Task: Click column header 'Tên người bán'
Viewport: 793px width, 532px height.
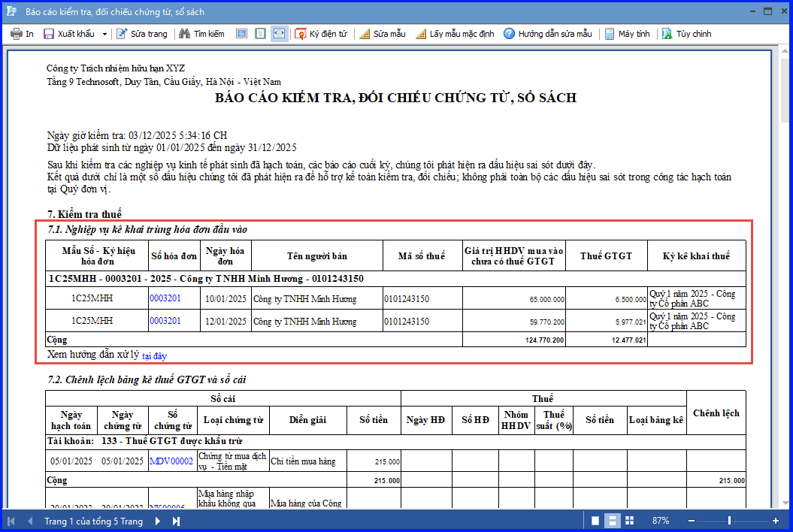Action: [x=317, y=256]
